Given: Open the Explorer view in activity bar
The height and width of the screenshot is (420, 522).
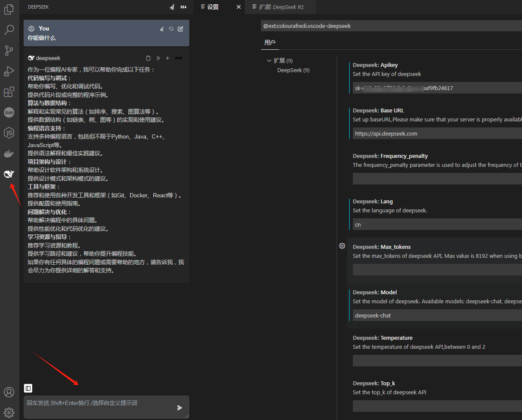Looking at the screenshot, I should [x=9, y=9].
